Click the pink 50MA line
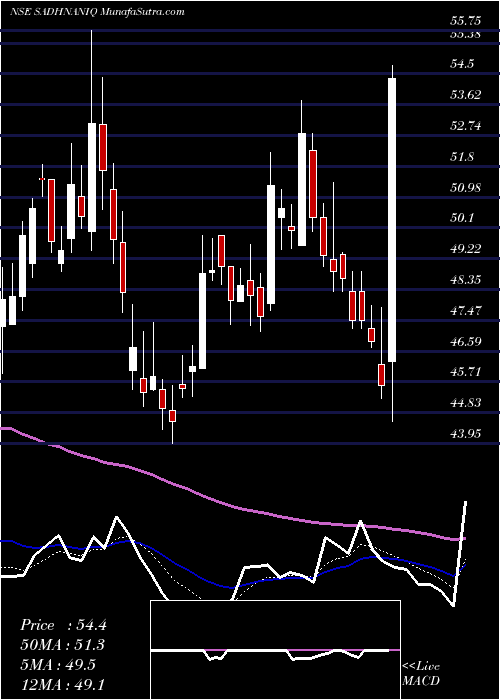 pos(232,504)
